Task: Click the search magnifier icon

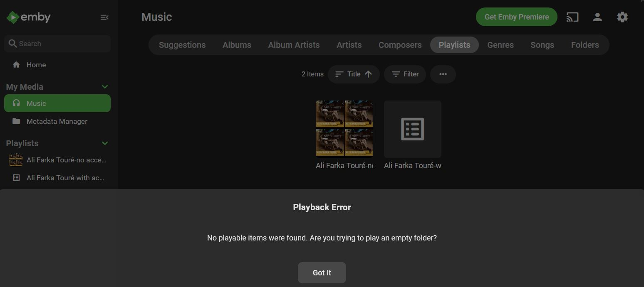Action: coord(13,44)
